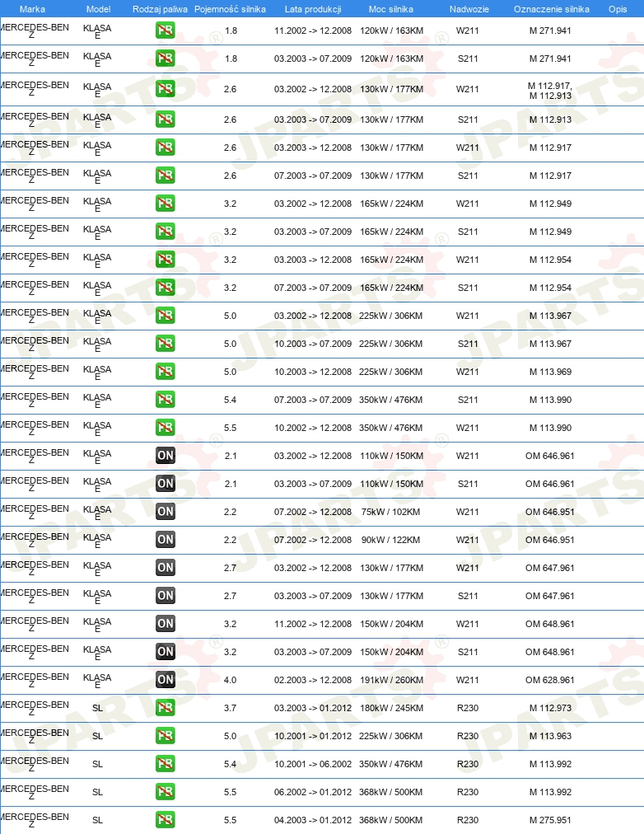Click the Model column header
The image size is (644, 834).
point(98,9)
